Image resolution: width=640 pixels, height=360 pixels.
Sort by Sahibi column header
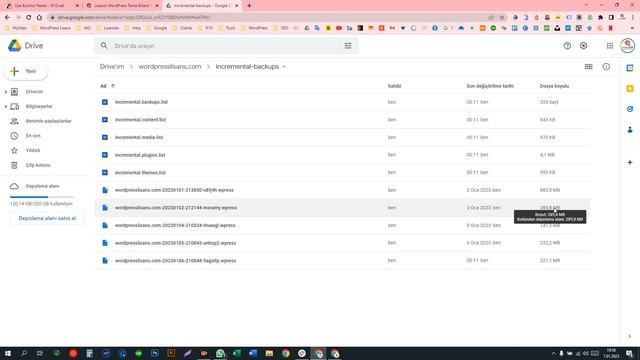394,86
